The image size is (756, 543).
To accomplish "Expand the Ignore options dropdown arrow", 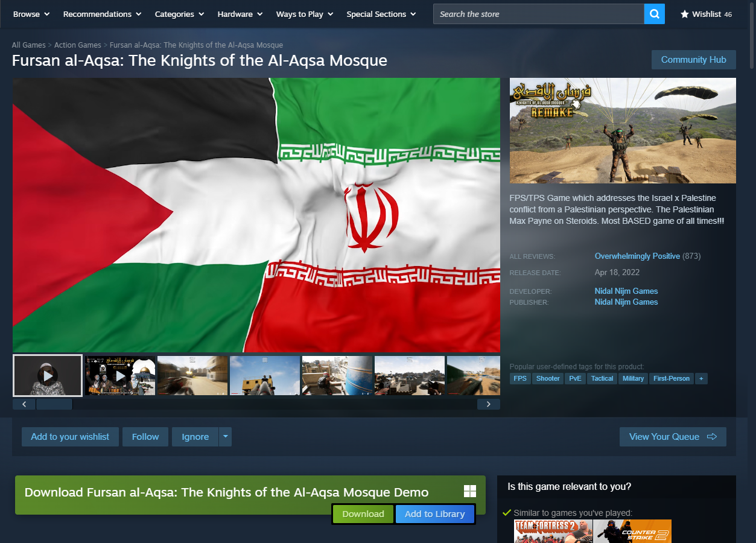I will pos(225,436).
